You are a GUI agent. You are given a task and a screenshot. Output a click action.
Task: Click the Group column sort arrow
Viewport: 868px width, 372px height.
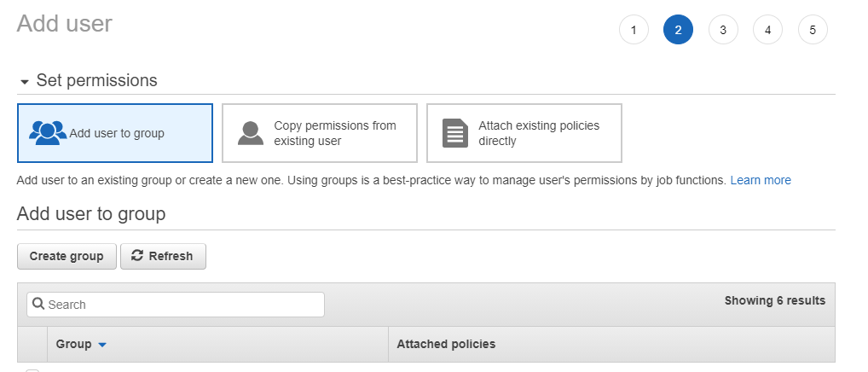pyautogui.click(x=102, y=345)
